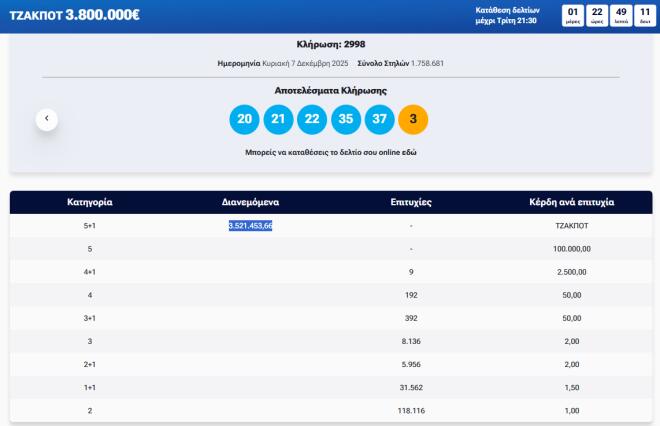Click the orange Tzoker number 3 ball
This screenshot has width=660, height=426.
click(x=413, y=119)
